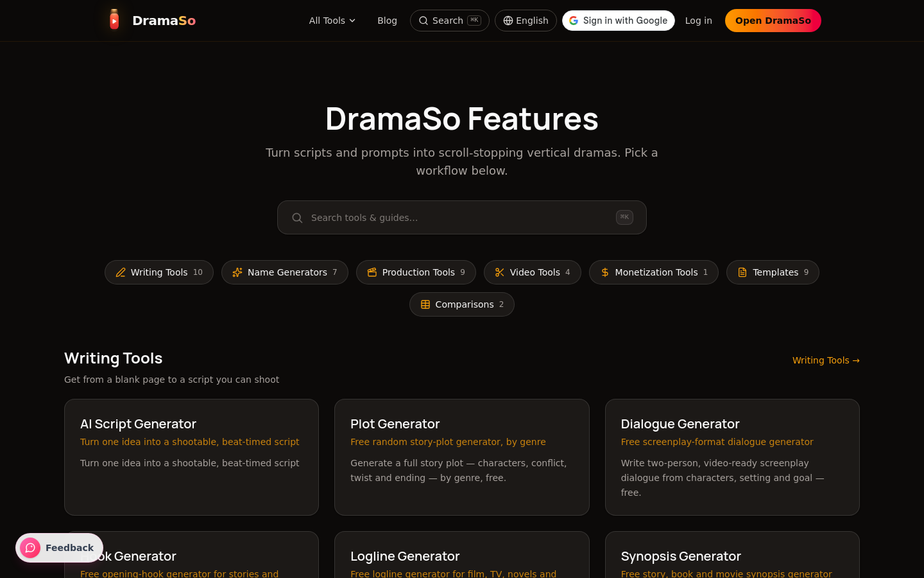Open the English language selector

[526, 21]
